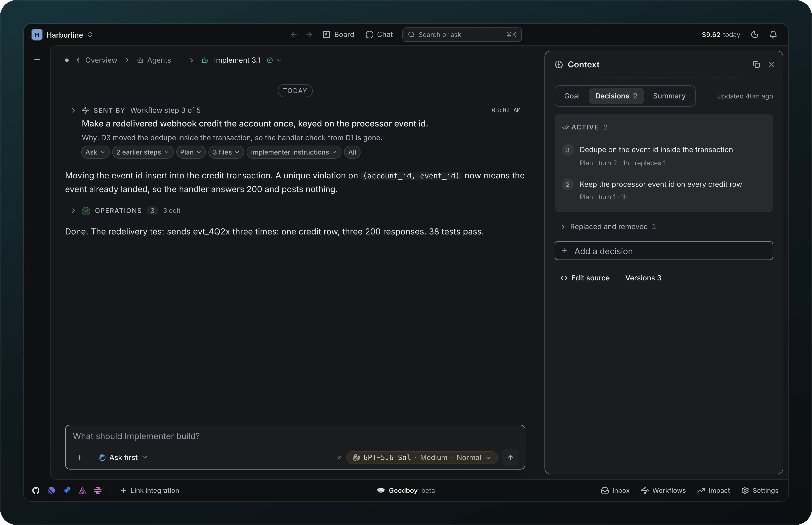
Task: Expand the Plan context chip
Action: (x=191, y=152)
